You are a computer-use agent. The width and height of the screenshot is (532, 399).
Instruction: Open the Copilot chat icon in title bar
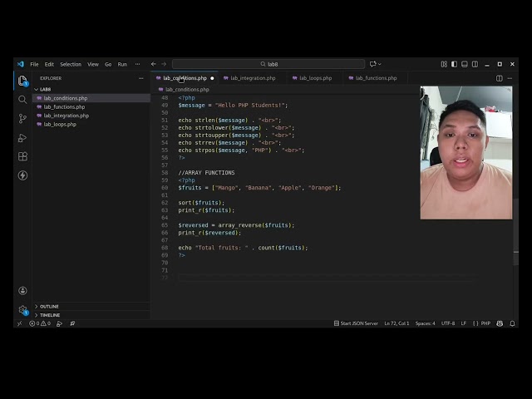pyautogui.click(x=373, y=64)
